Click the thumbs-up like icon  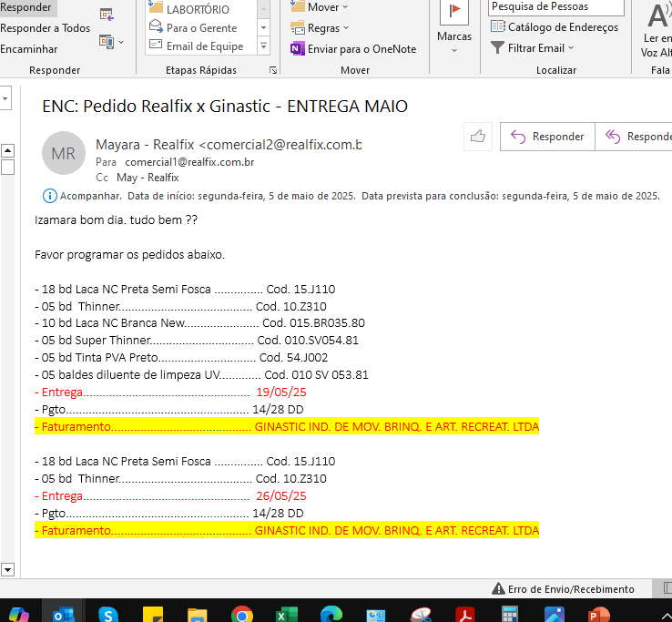[477, 137]
